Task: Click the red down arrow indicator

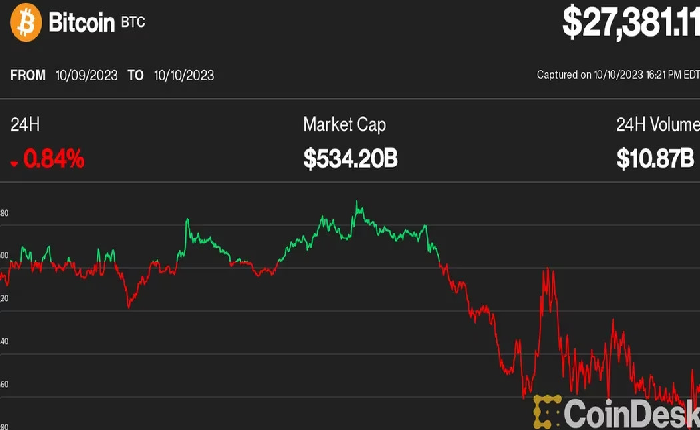Action: pos(14,164)
